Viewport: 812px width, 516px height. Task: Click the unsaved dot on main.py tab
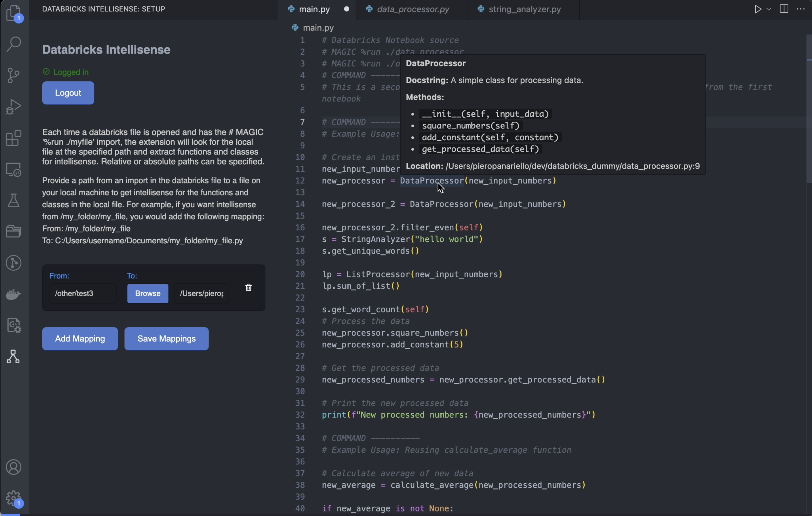[x=346, y=9]
